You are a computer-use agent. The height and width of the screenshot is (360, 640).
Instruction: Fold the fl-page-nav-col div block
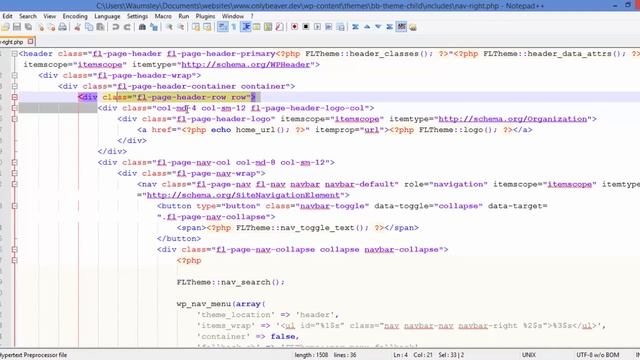click(15, 162)
